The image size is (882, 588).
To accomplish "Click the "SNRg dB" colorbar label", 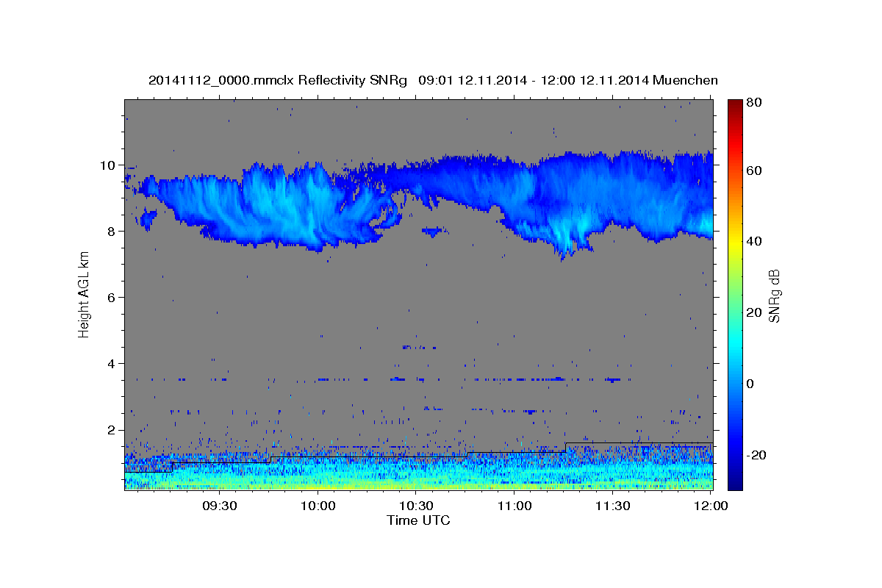I will click(x=774, y=295).
